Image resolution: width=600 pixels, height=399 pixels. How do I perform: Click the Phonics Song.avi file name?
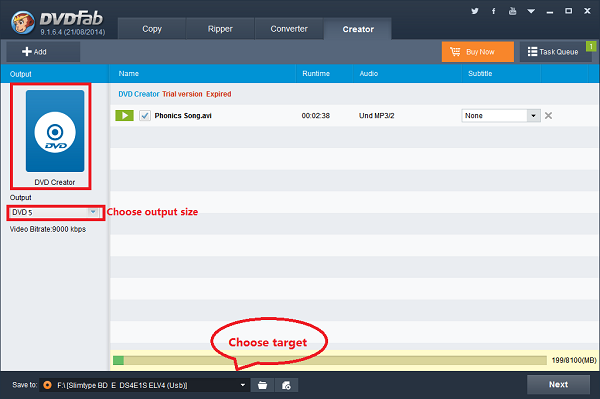tap(183, 116)
